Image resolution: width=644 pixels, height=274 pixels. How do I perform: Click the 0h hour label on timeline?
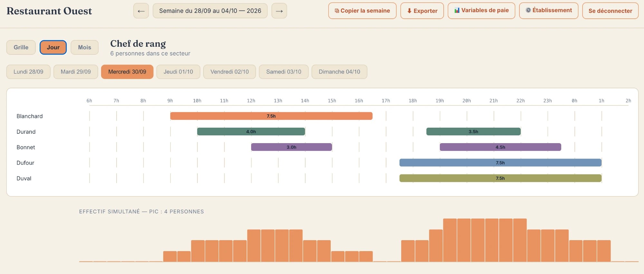574,101
